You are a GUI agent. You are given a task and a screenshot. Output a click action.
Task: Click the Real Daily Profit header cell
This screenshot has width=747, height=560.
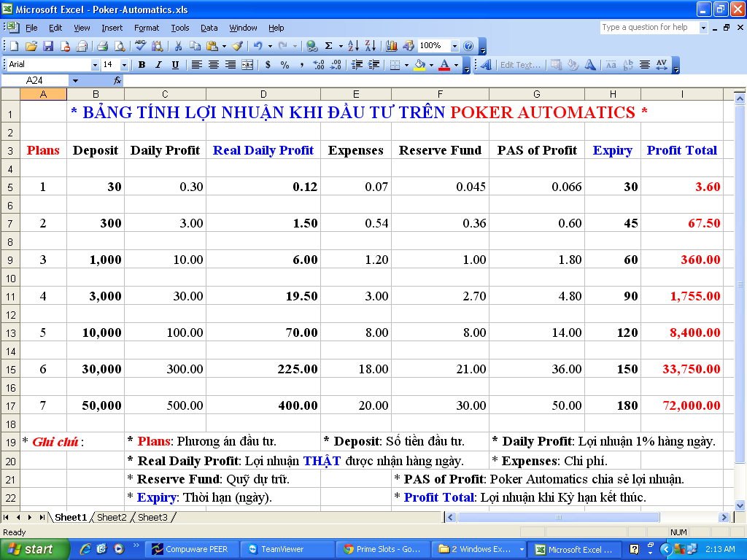click(263, 150)
